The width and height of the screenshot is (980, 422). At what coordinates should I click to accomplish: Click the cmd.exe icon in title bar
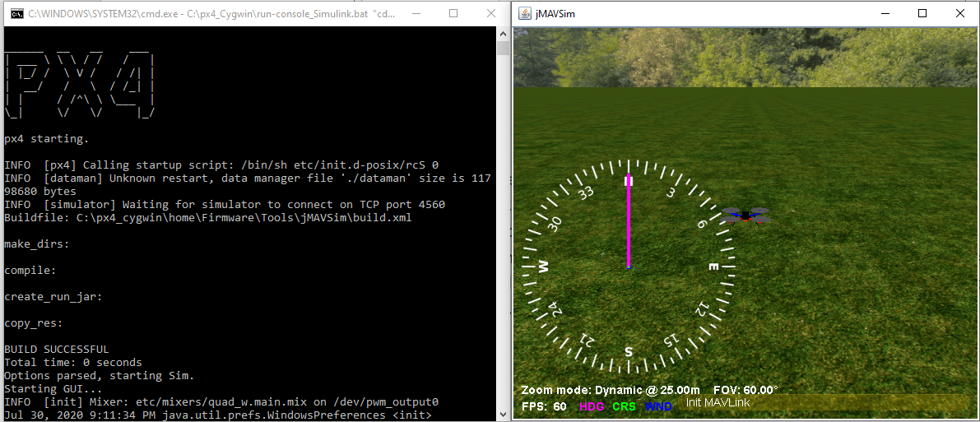pos(14,14)
